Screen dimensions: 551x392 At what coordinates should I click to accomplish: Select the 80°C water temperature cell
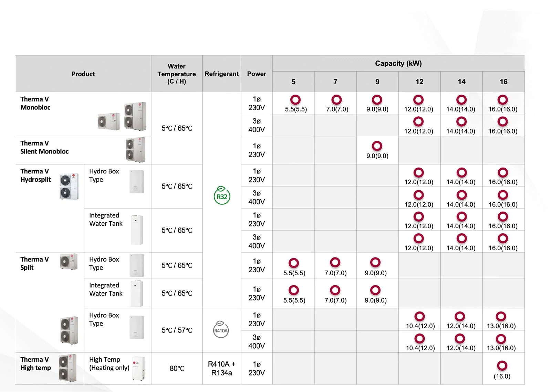[177, 369]
